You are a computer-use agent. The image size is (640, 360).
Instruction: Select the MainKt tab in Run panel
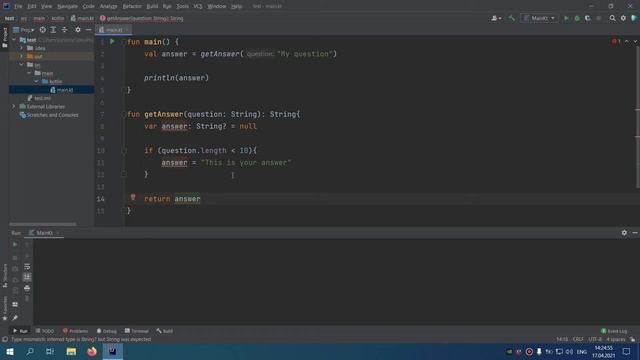coord(44,233)
